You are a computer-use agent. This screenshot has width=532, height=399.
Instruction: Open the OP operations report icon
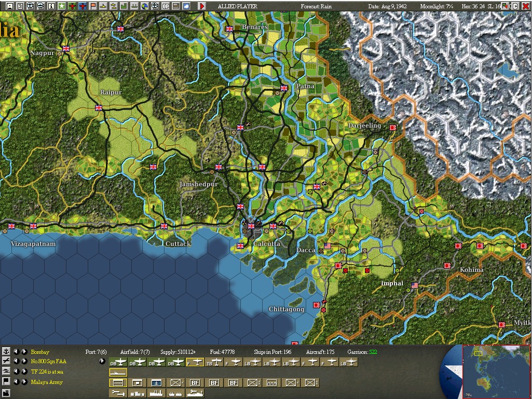click(166, 6)
